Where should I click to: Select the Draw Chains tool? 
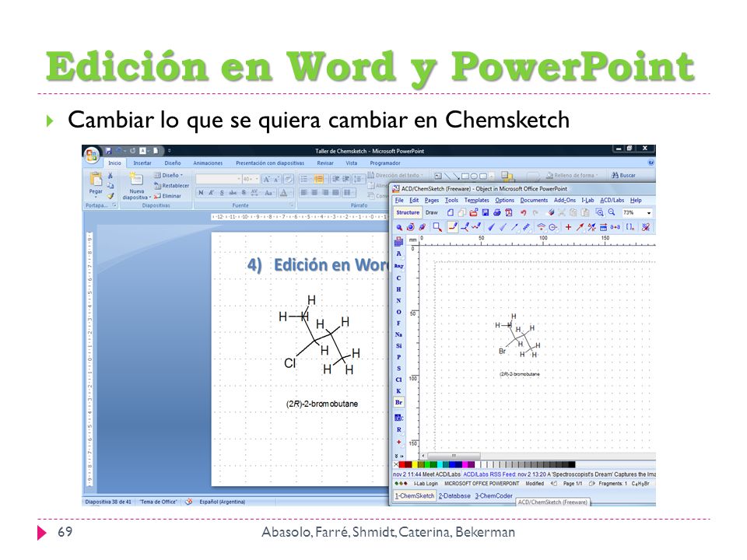point(476,226)
